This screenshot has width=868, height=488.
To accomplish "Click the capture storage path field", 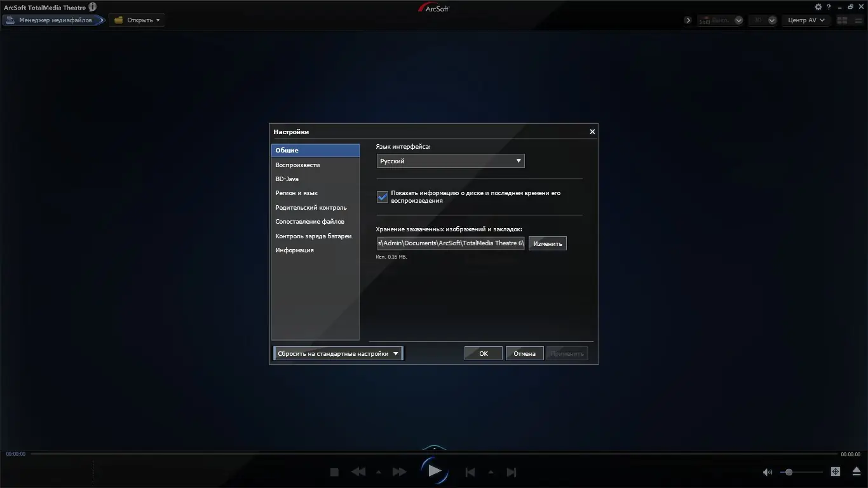I will tap(451, 243).
